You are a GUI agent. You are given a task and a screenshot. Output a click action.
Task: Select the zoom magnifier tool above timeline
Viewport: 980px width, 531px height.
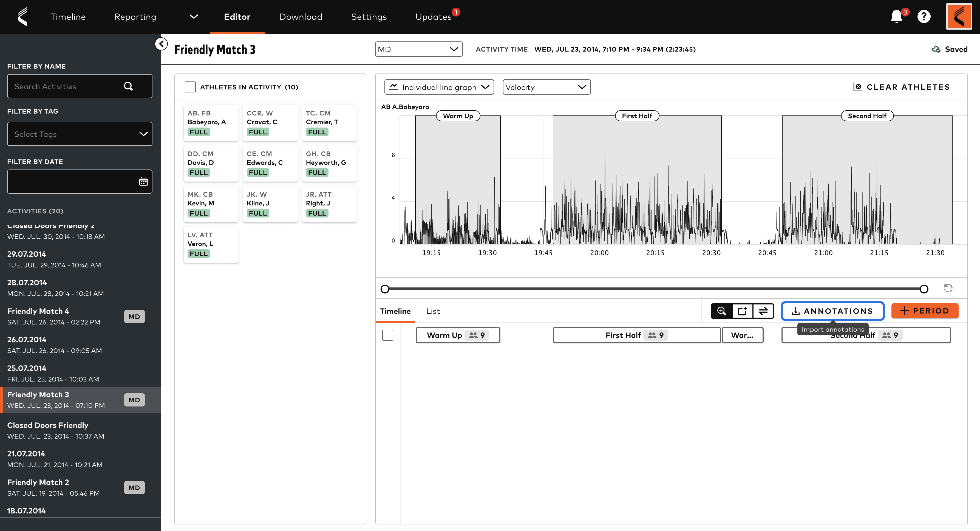722,311
